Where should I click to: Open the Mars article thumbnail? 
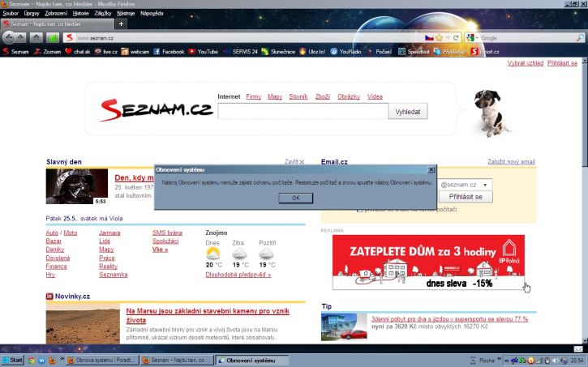click(x=83, y=325)
